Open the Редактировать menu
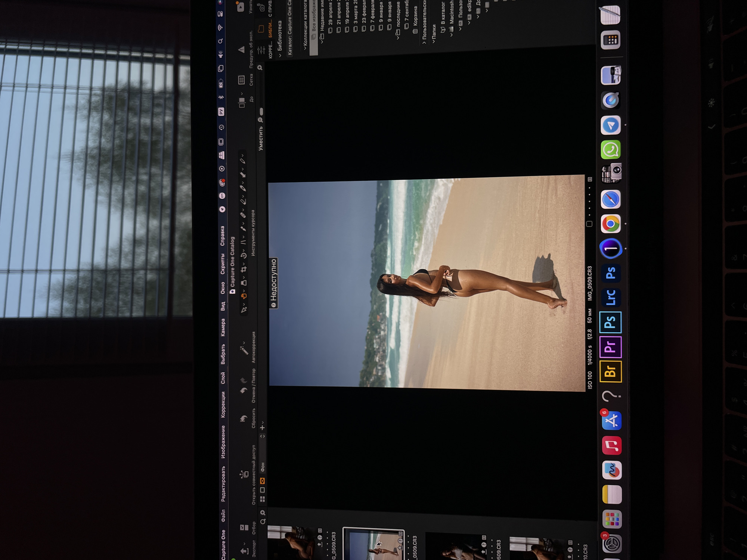 (x=223, y=483)
